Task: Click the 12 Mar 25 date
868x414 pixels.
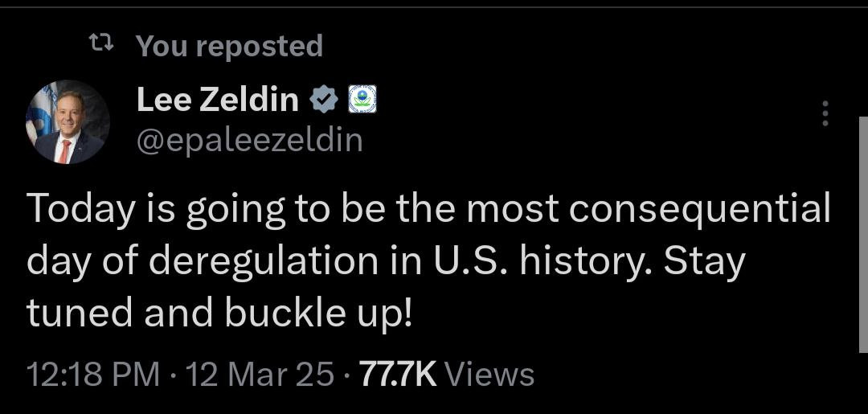Action: coord(260,375)
